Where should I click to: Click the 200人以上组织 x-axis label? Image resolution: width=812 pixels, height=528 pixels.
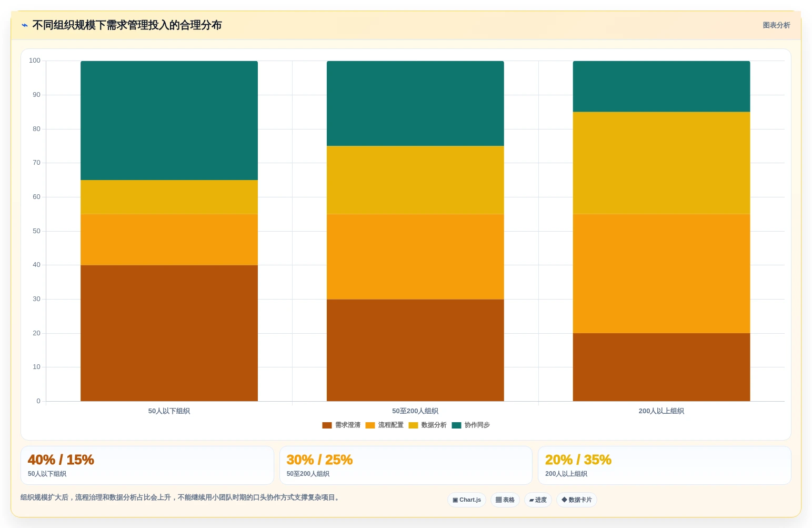(661, 411)
